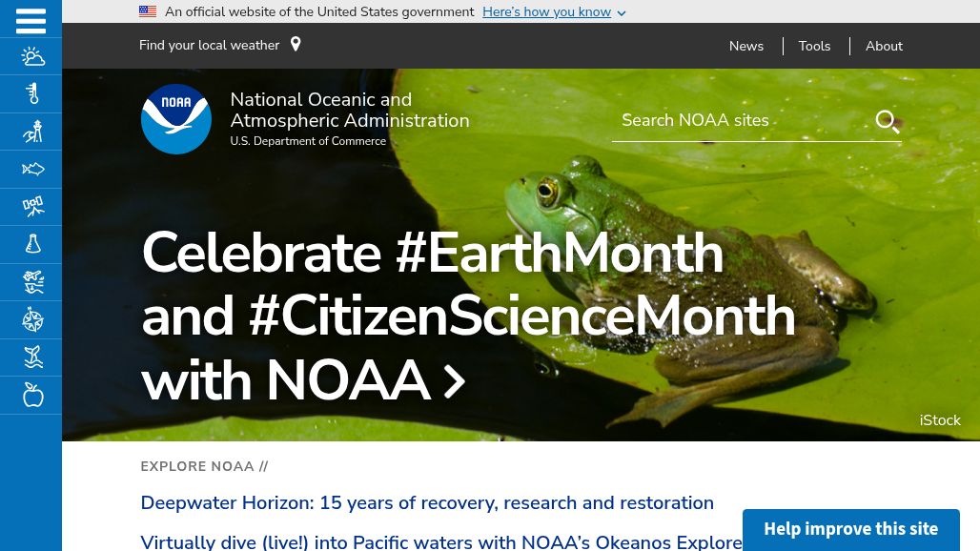Open the Sanctuaries whale tail icon

click(x=32, y=357)
